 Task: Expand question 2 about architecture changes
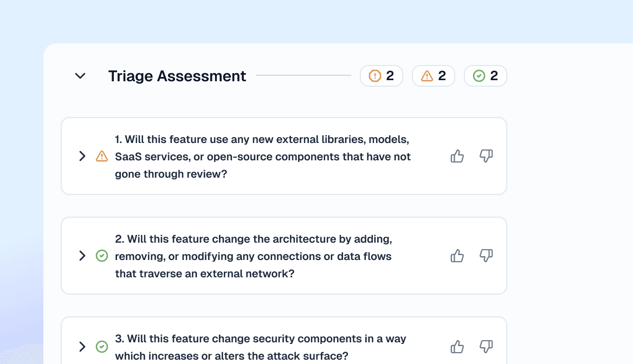[x=82, y=256]
